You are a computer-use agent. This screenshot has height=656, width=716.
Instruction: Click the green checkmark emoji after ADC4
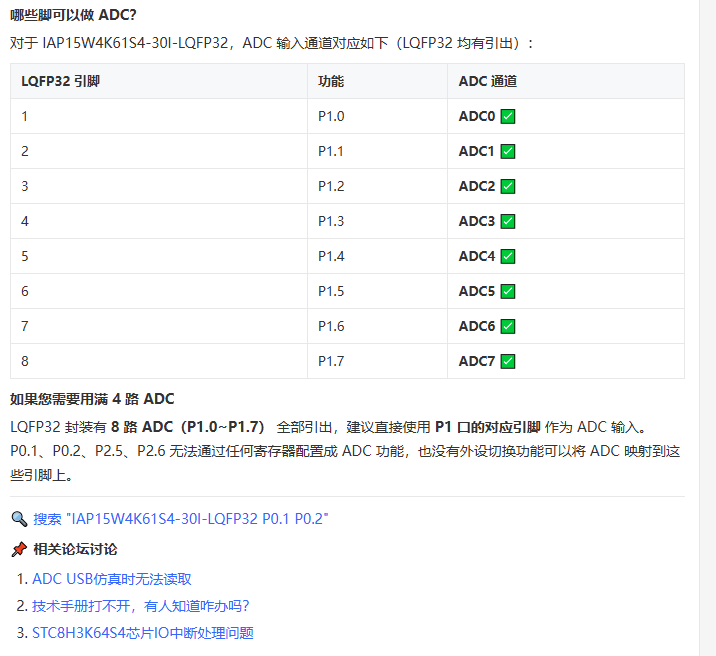click(508, 256)
